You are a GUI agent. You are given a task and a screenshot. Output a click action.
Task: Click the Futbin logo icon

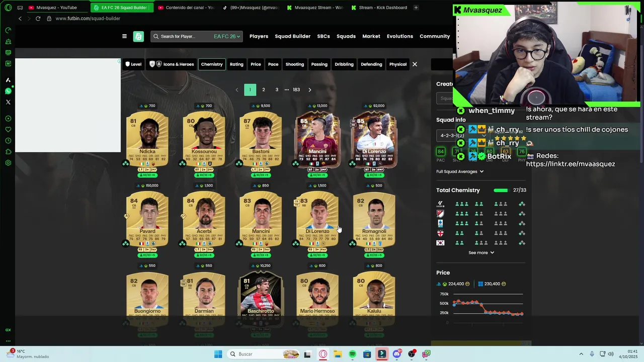138,36
